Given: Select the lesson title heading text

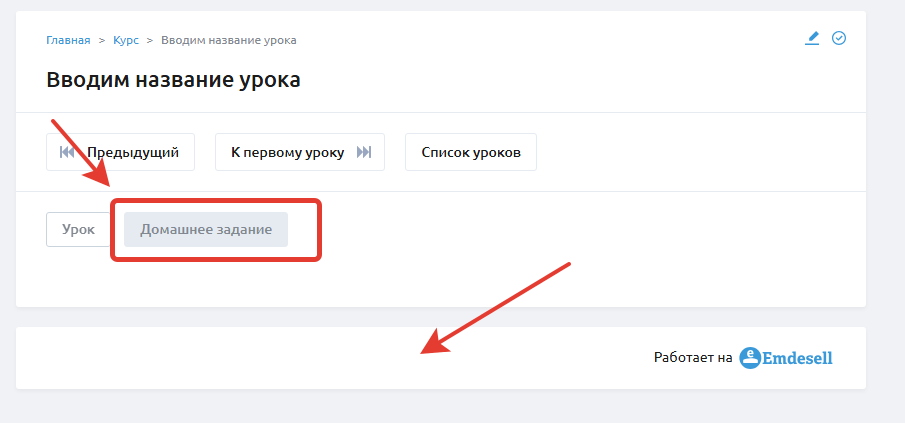Looking at the screenshot, I should coord(173,80).
